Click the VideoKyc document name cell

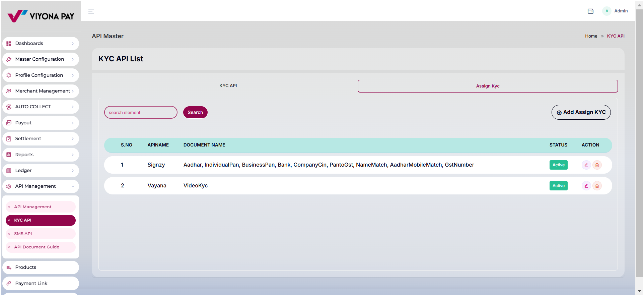click(196, 186)
